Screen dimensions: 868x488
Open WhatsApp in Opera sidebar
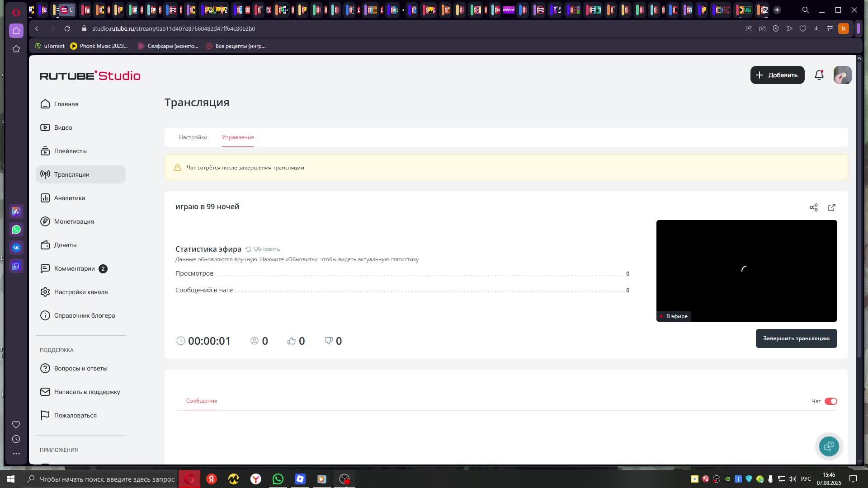pos(16,230)
